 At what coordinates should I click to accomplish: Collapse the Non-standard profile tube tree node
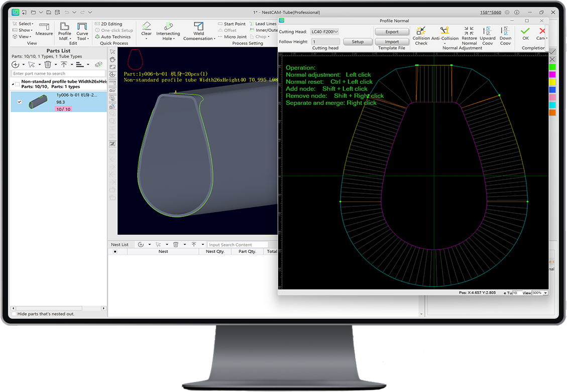click(13, 84)
